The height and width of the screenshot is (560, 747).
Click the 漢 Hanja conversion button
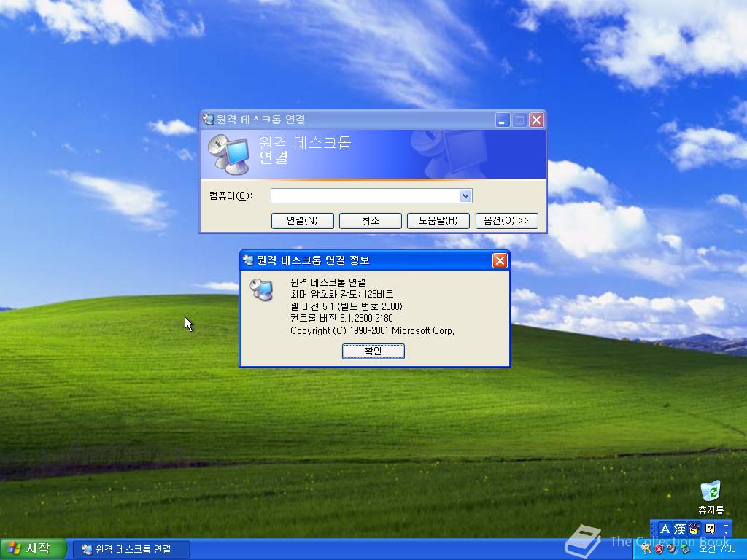point(680,529)
